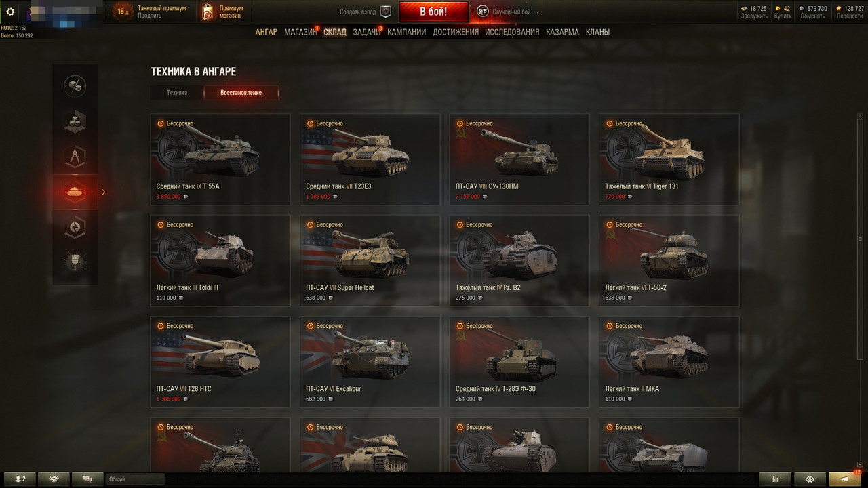The height and width of the screenshot is (488, 868).
Task: Select the Восстановление tab
Action: click(x=241, y=93)
